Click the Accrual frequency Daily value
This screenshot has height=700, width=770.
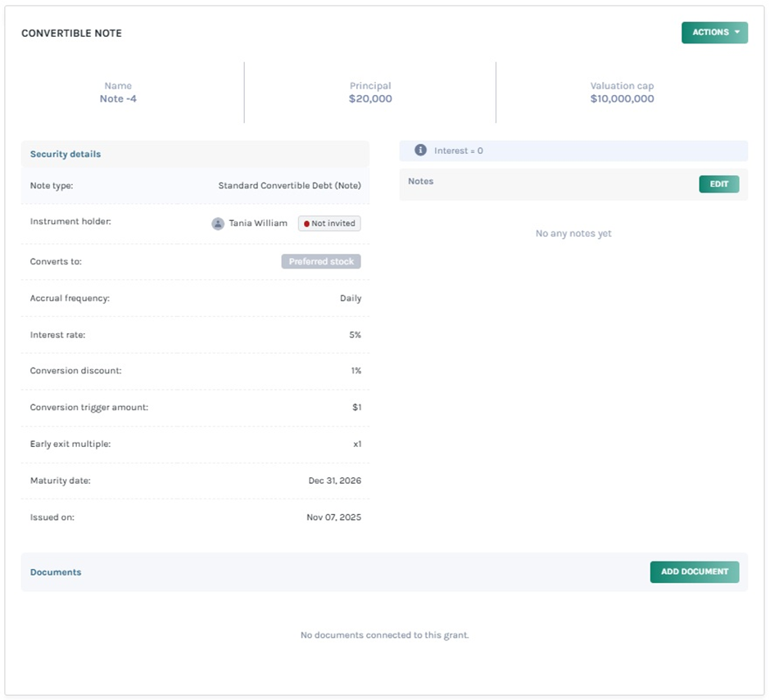(350, 299)
